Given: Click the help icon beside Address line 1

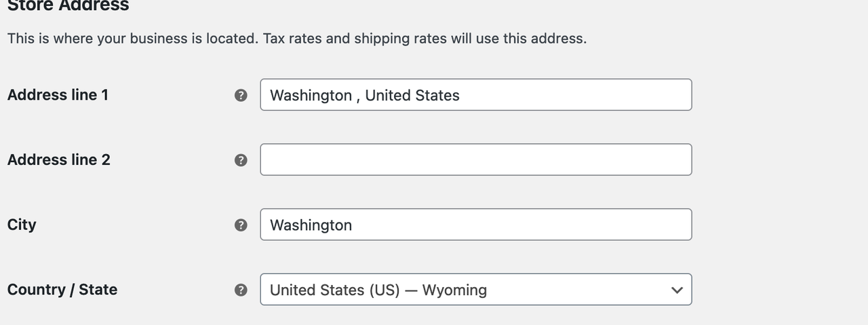Looking at the screenshot, I should coord(241,96).
